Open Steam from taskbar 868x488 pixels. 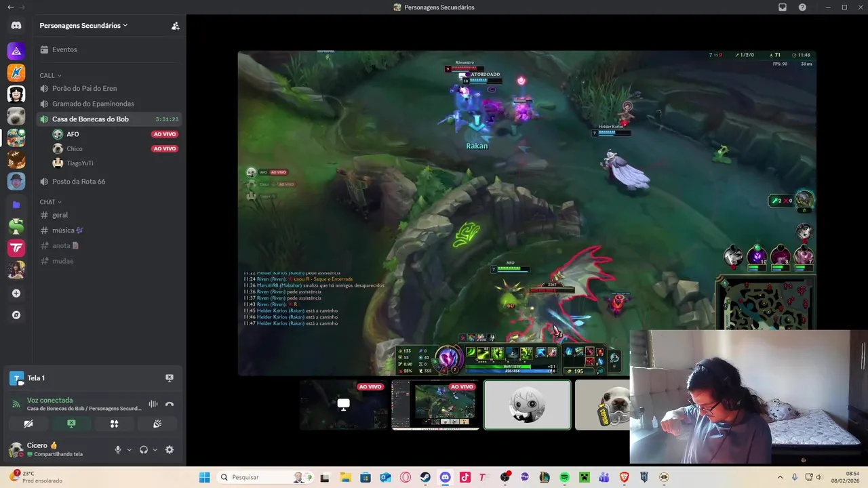(x=425, y=477)
